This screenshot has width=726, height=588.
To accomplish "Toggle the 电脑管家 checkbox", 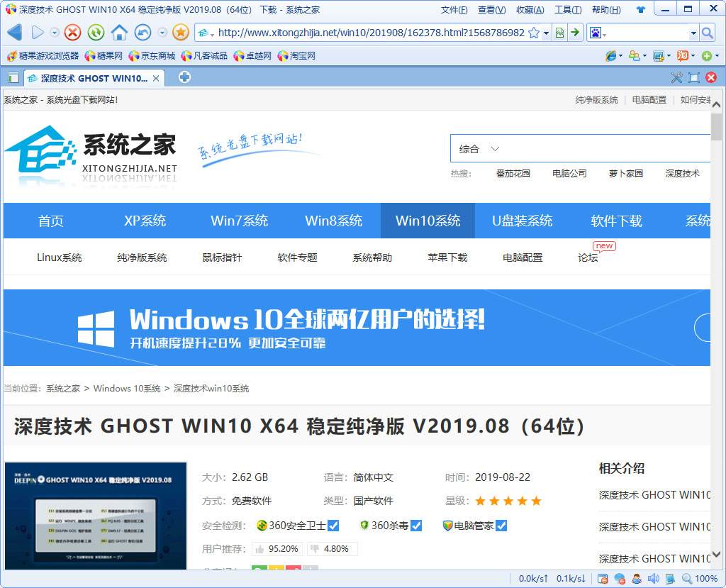I will click(x=501, y=526).
